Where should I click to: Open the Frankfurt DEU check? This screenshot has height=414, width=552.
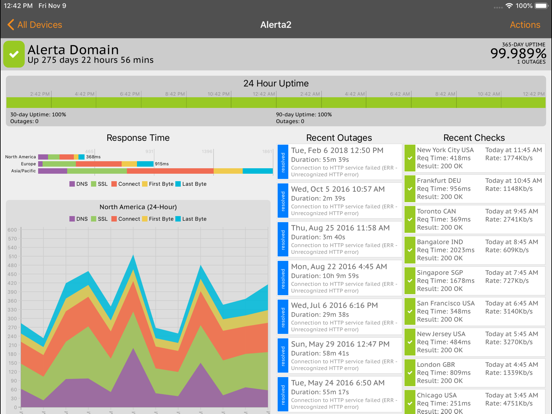tap(475, 189)
